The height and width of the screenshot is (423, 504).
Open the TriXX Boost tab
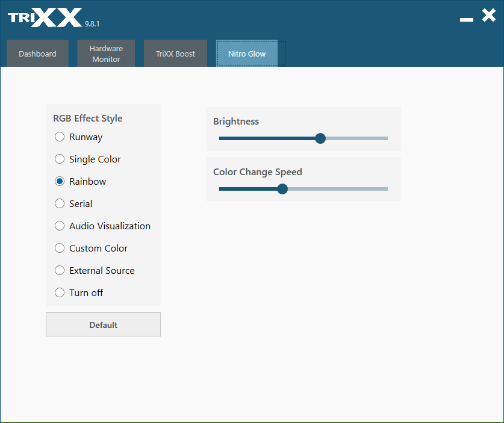pyautogui.click(x=175, y=54)
